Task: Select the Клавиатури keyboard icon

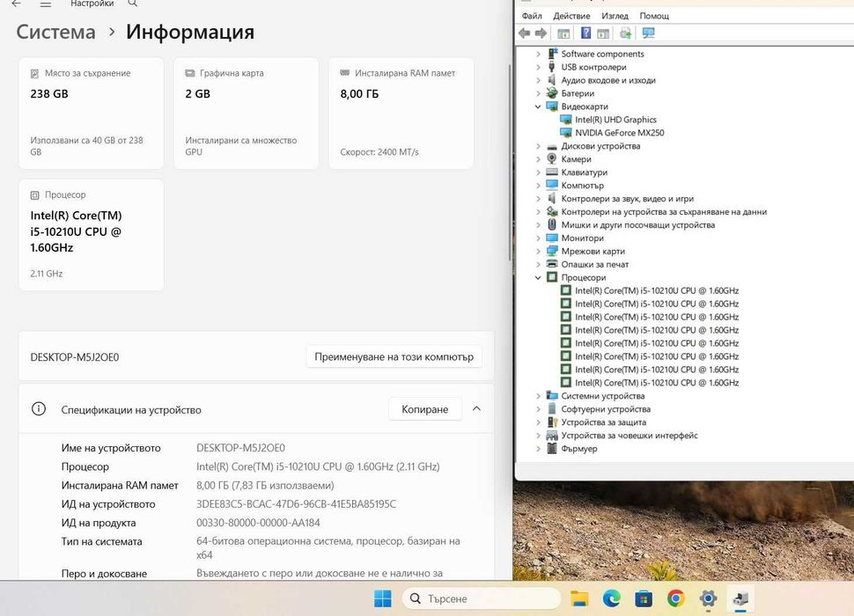Action: click(x=552, y=172)
